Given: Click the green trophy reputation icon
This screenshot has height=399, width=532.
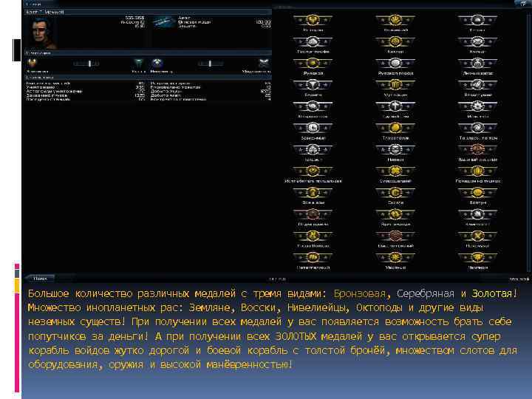Looking at the screenshot, I should click(x=139, y=64).
